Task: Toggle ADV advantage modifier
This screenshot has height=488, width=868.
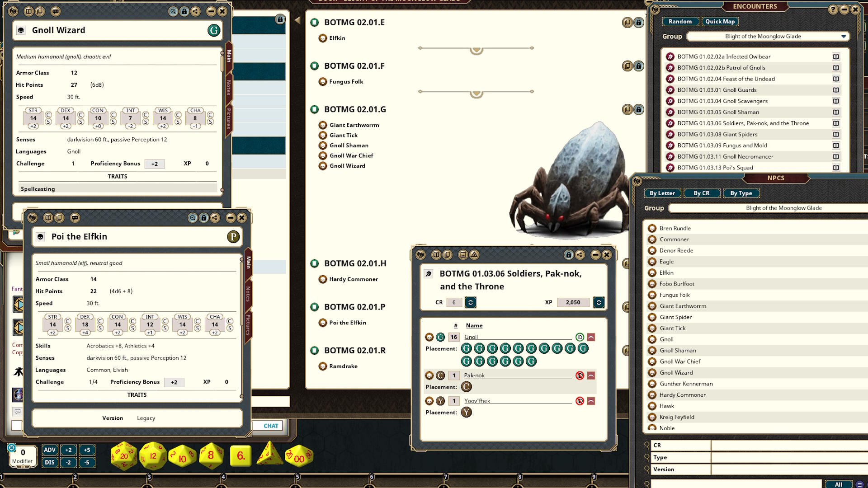Action: (x=50, y=450)
